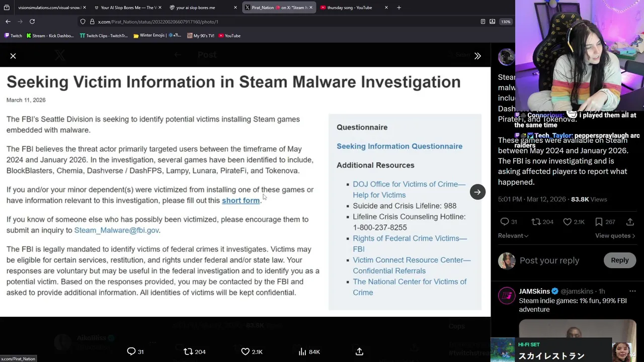The image size is (644, 362).
Task: Click share icon below the photo
Action: pyautogui.click(x=359, y=351)
